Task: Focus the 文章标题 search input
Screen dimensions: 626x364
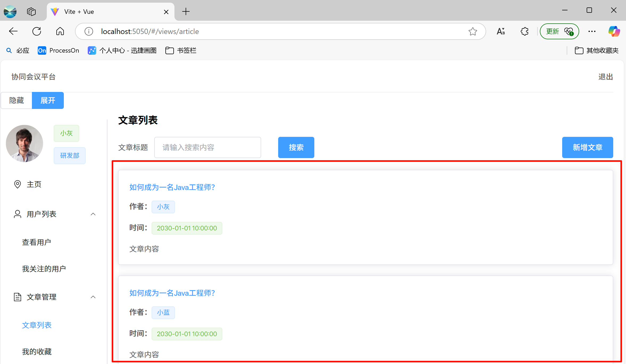Action: click(x=208, y=147)
